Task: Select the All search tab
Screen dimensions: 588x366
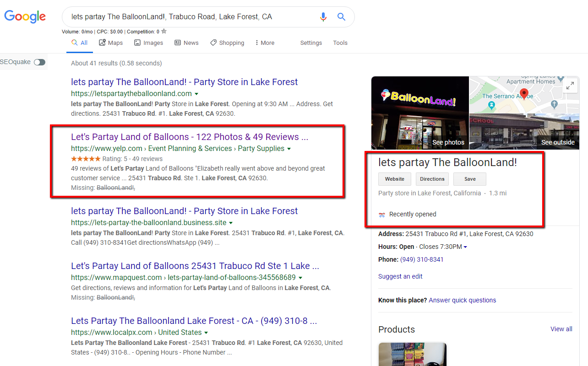Action: [80, 43]
